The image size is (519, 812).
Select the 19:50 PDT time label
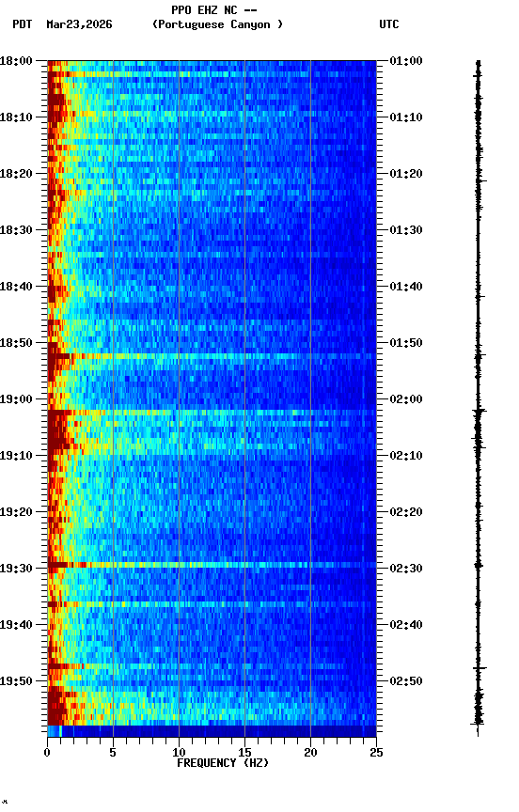click(16, 681)
